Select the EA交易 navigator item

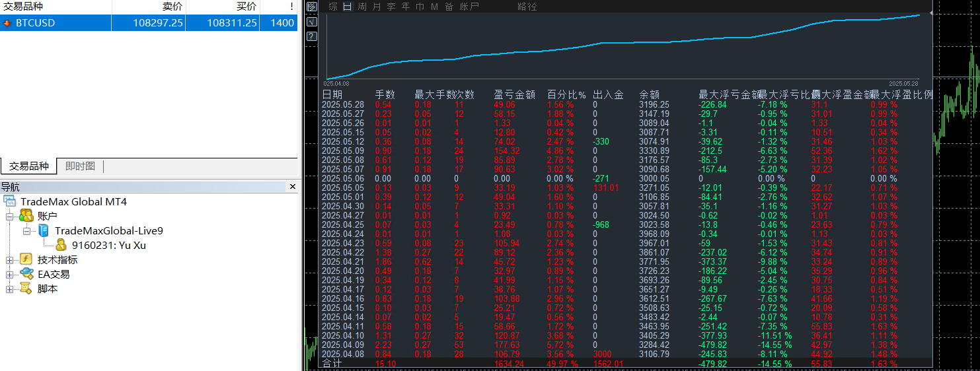point(54,274)
